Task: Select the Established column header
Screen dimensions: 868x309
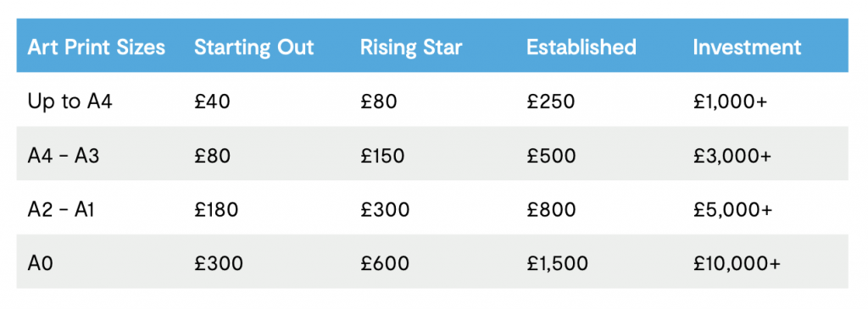Action: (581, 47)
